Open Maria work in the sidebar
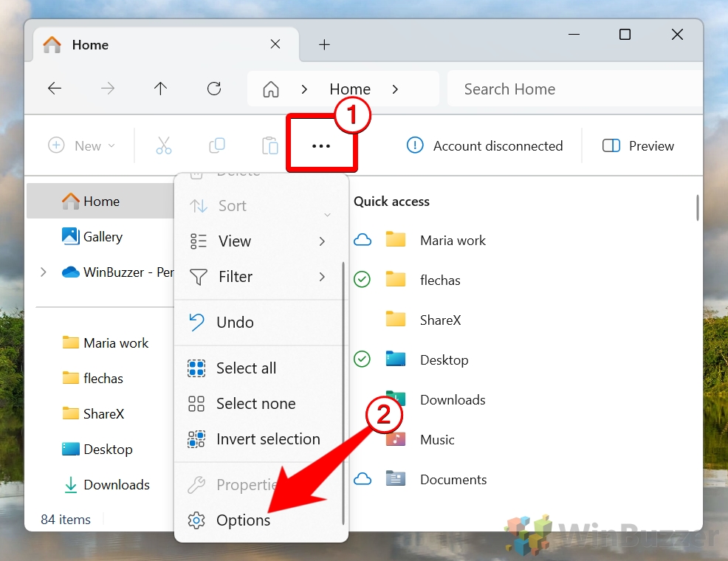The height and width of the screenshot is (561, 728). click(105, 343)
